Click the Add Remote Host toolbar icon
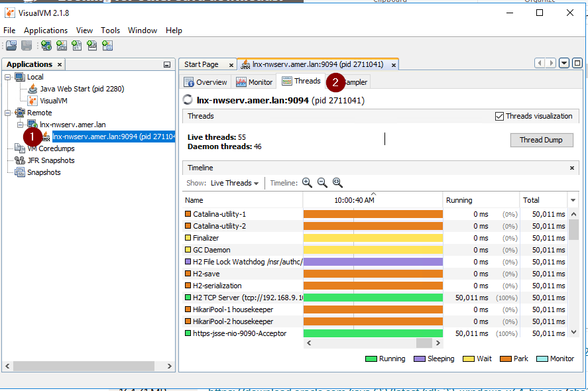588x391 pixels. click(44, 46)
